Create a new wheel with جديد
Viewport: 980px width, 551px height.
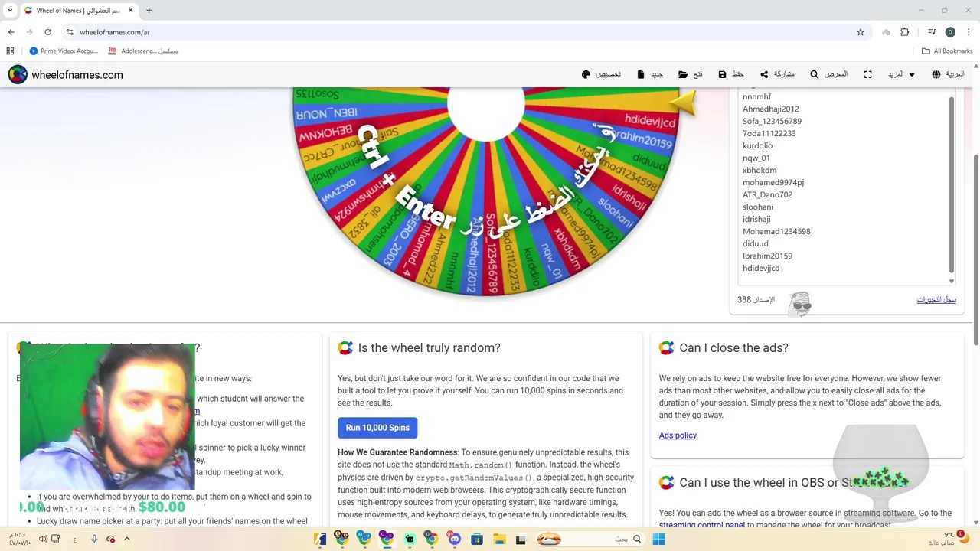(x=650, y=74)
